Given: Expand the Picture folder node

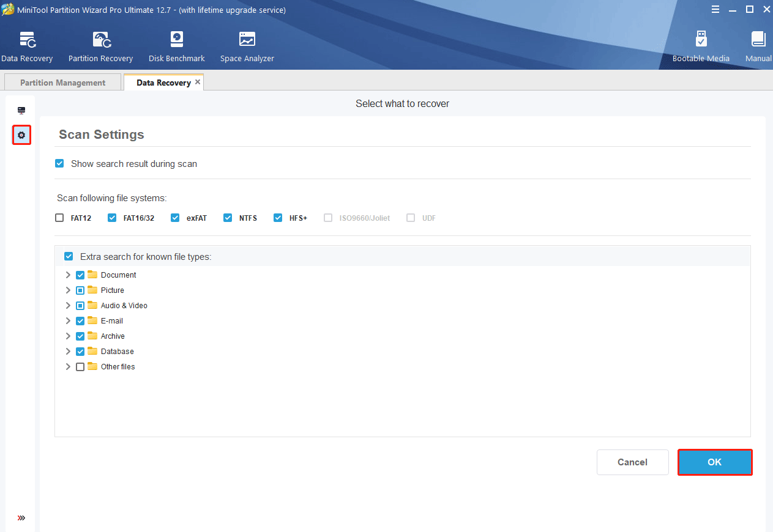Looking at the screenshot, I should click(68, 290).
